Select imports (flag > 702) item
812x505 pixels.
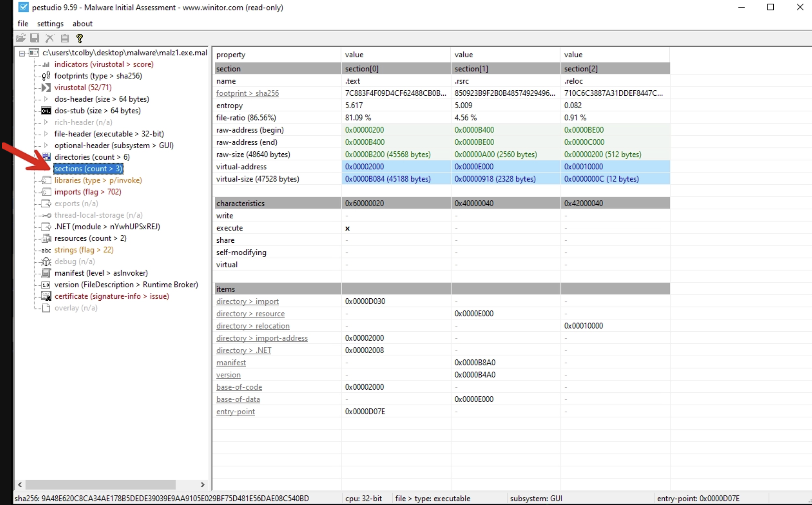pos(88,192)
